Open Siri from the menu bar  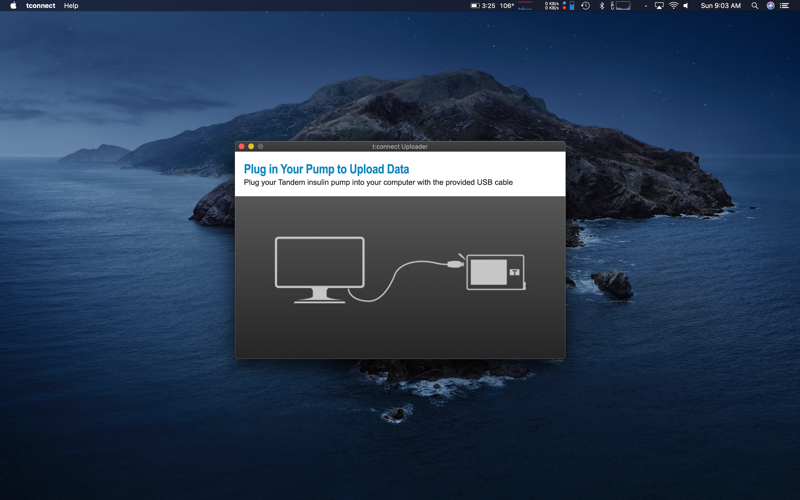(x=770, y=6)
